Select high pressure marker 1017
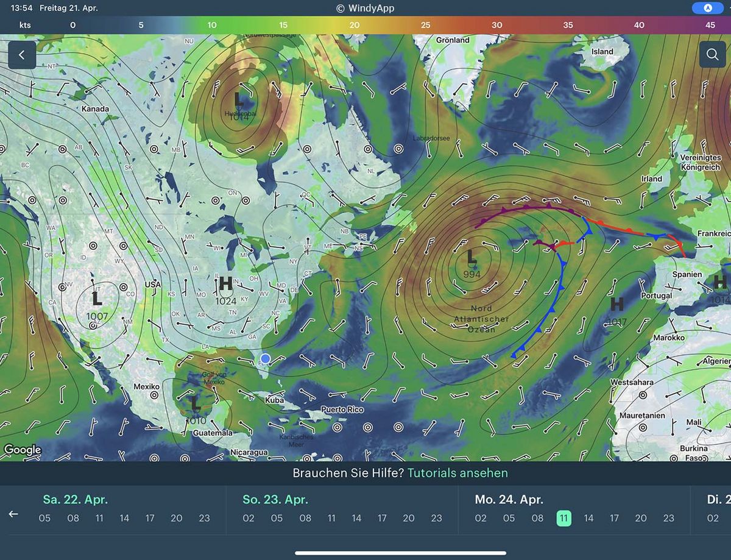Screen dimensions: 731x560 [616, 311]
